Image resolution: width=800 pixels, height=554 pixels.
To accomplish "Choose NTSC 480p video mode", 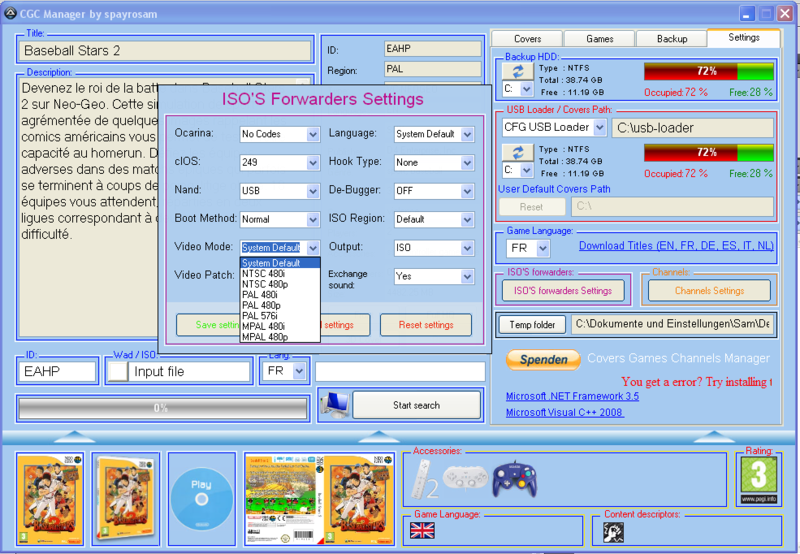I will (280, 284).
